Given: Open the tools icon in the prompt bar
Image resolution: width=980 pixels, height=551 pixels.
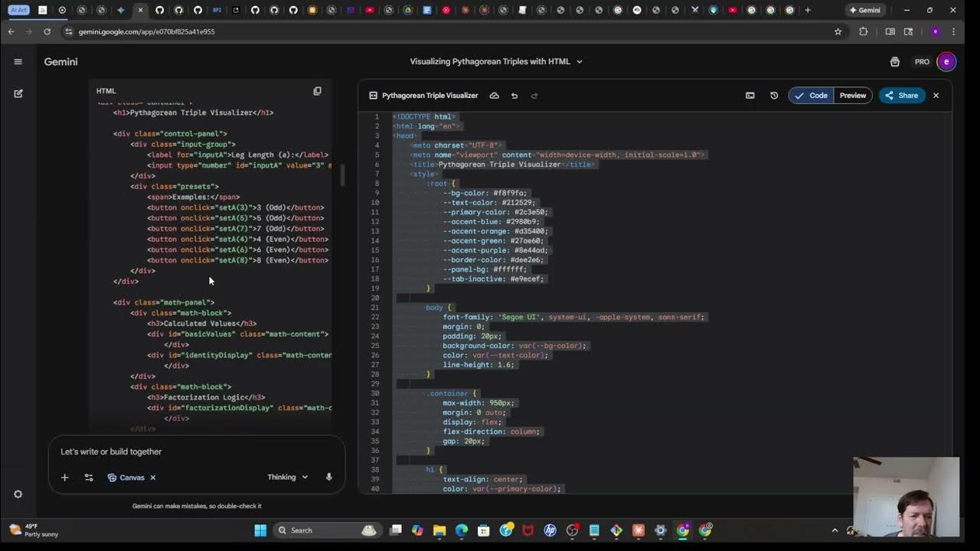Looking at the screenshot, I should pos(89,477).
